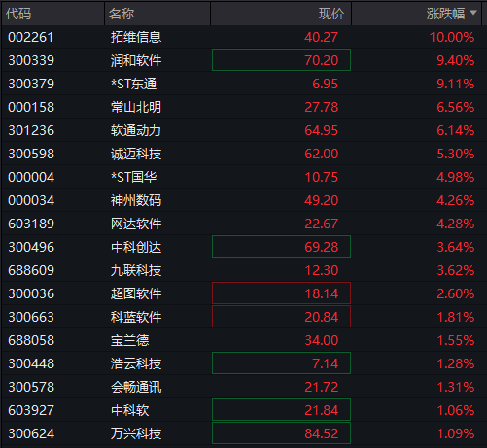Open 常山北明 stock name
487x448 pixels.
coord(136,107)
